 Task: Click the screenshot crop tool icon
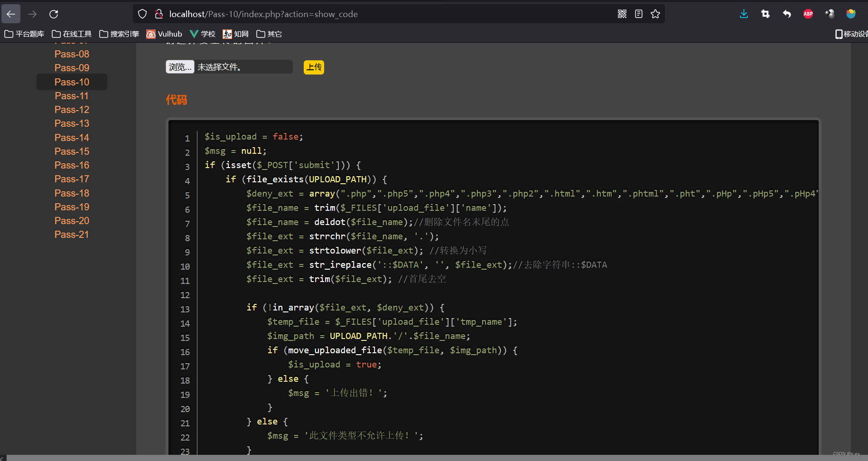(765, 14)
